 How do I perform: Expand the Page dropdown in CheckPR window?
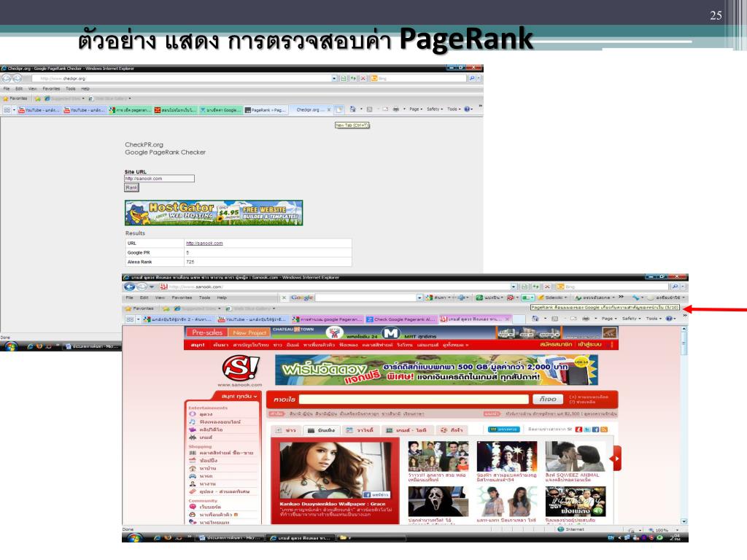coord(416,109)
